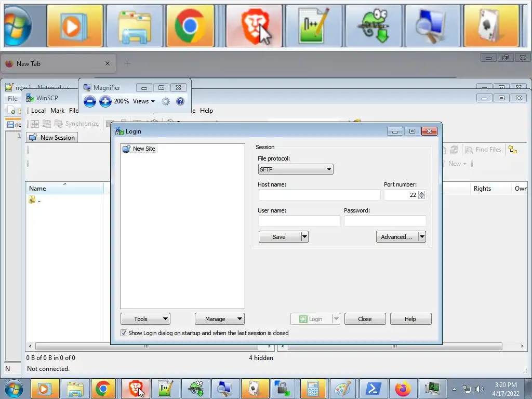Open the Magnifier Views dropdown
The width and height of the screenshot is (532, 399).
tap(144, 101)
